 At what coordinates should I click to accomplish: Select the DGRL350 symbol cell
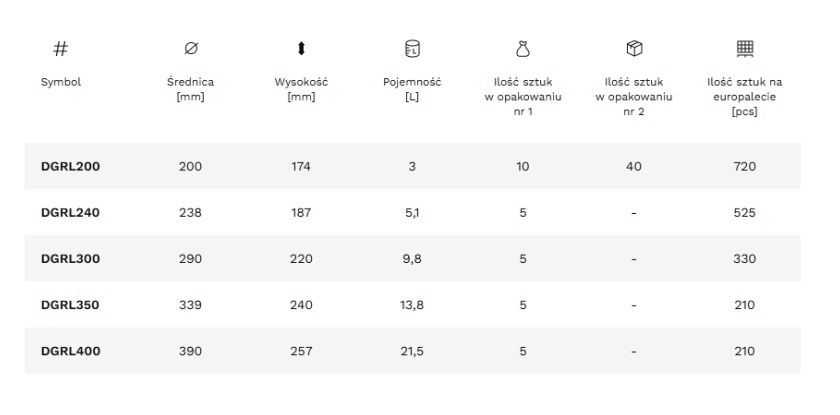coord(70,305)
